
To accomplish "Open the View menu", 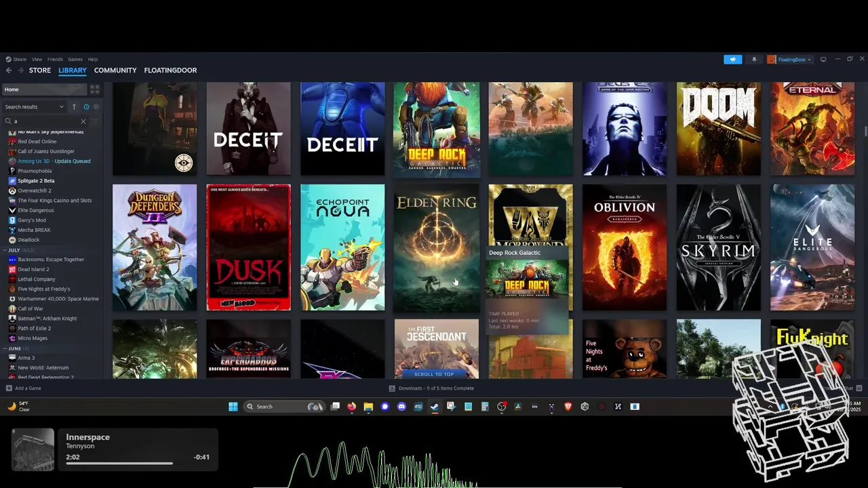I will tap(37, 60).
